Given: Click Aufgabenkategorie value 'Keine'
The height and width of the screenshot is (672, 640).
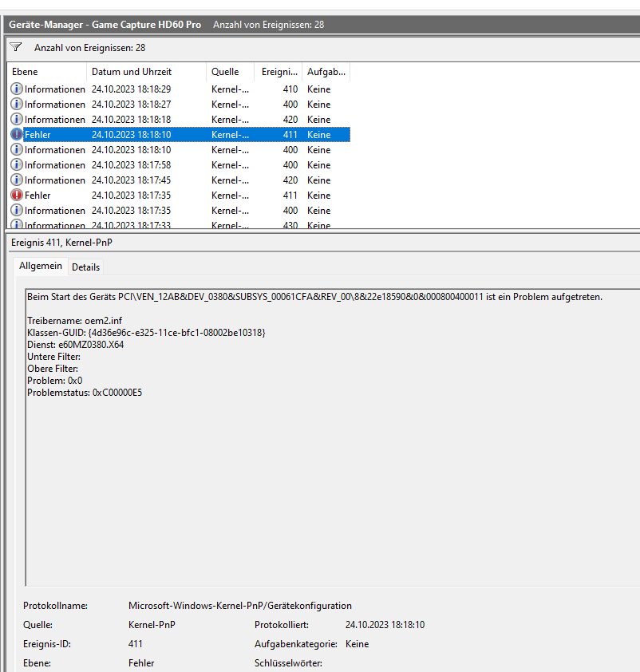Looking at the screenshot, I should pos(357,644).
